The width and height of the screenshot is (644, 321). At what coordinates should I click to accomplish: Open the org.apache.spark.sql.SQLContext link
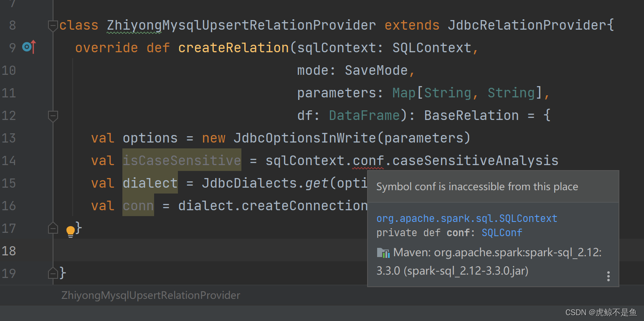click(467, 219)
